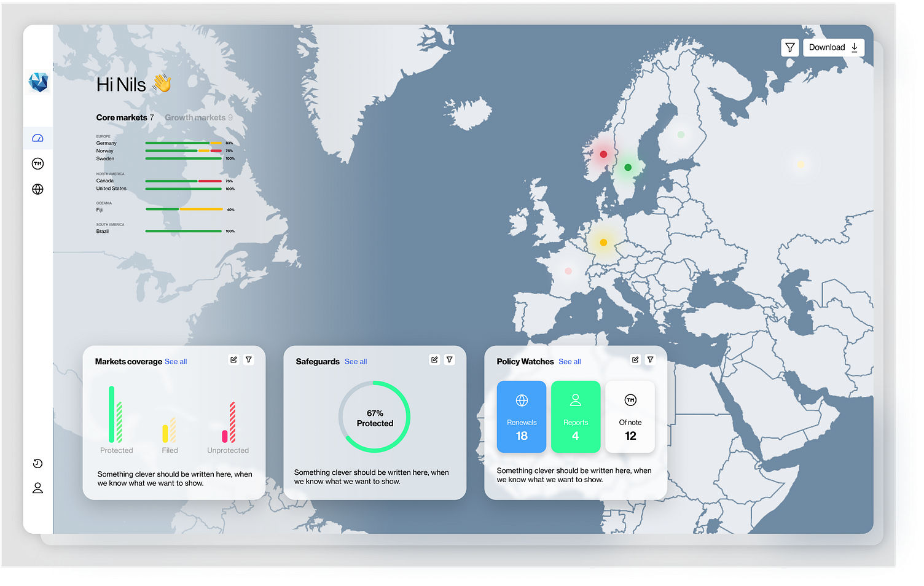
Task: Open the globe section from the sidebar
Action: point(37,189)
